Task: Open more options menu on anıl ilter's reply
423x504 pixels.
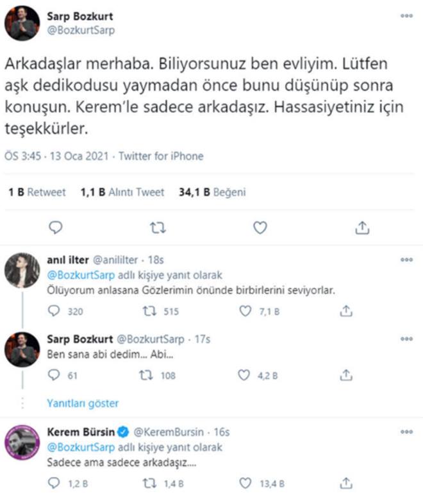Action: (406, 260)
